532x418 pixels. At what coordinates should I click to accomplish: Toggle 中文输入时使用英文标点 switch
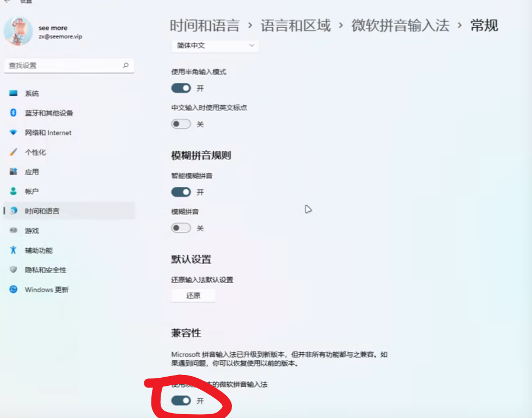point(181,124)
